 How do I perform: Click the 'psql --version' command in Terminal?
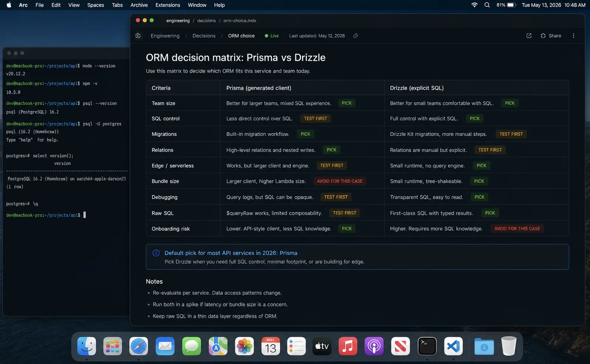[99, 103]
